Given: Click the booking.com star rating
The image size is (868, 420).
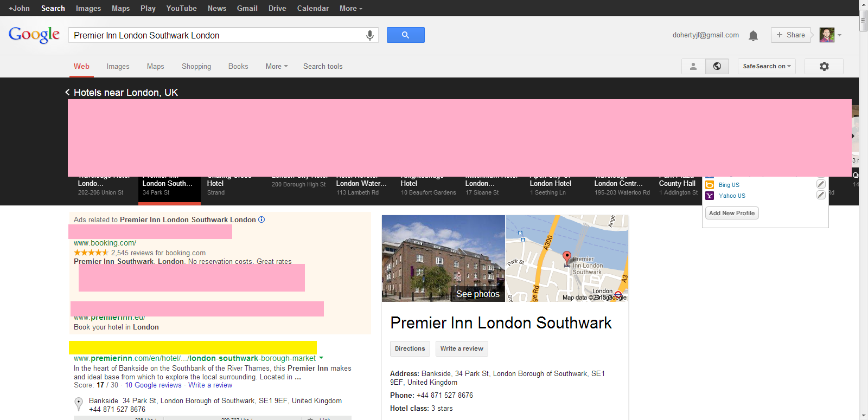Looking at the screenshot, I should click(x=91, y=253).
